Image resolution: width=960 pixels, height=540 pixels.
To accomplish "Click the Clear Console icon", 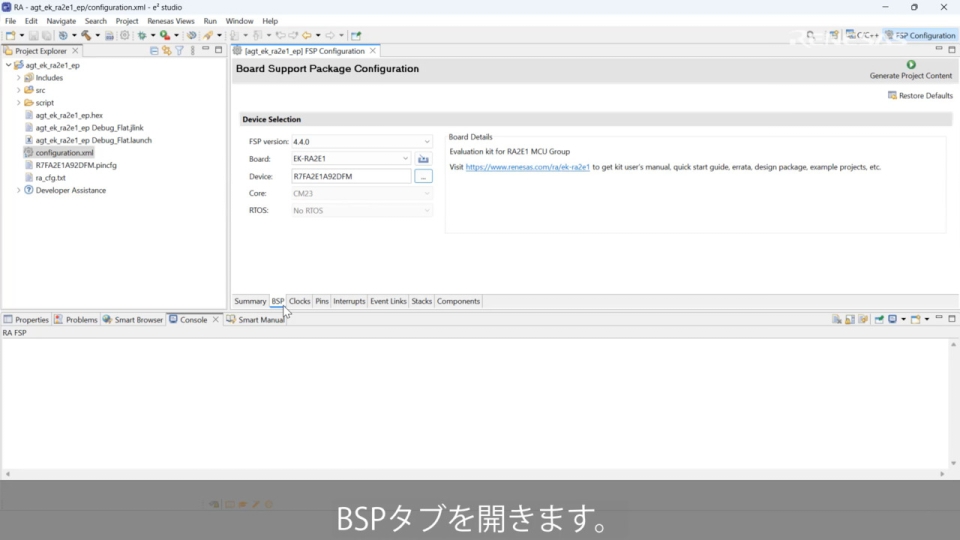I will click(836, 319).
